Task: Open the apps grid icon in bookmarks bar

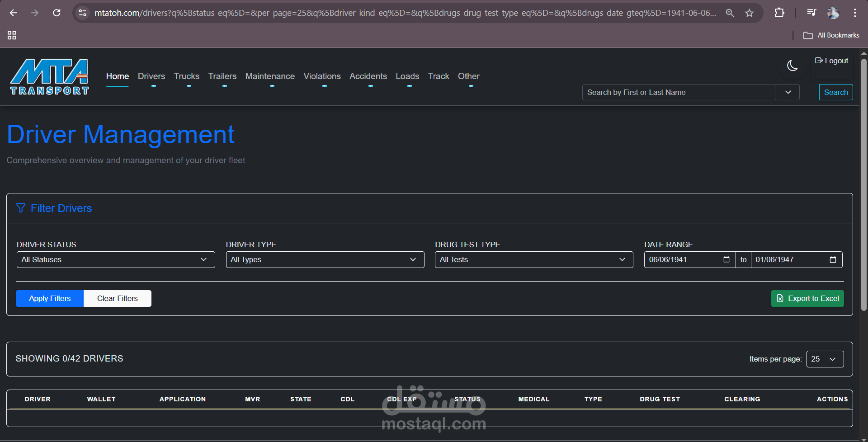Action: point(12,35)
